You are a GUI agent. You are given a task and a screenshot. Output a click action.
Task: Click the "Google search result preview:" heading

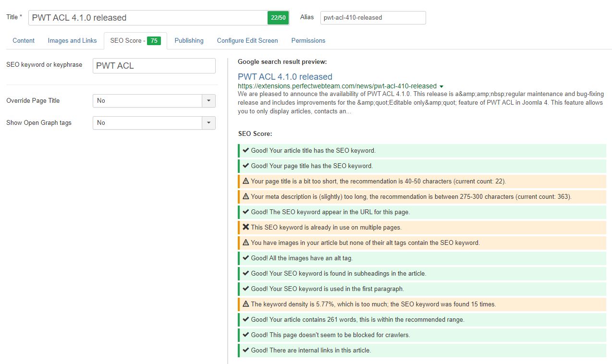pyautogui.click(x=282, y=62)
